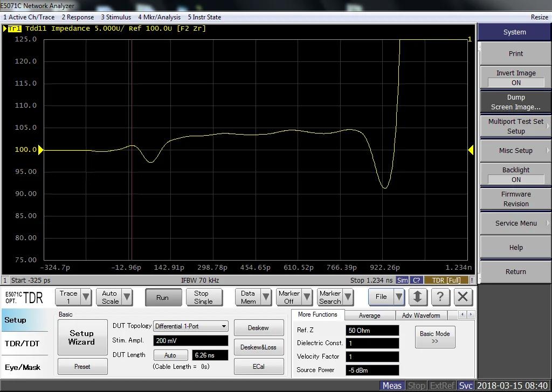Expand the Trace dropdown arrow

tap(86, 297)
